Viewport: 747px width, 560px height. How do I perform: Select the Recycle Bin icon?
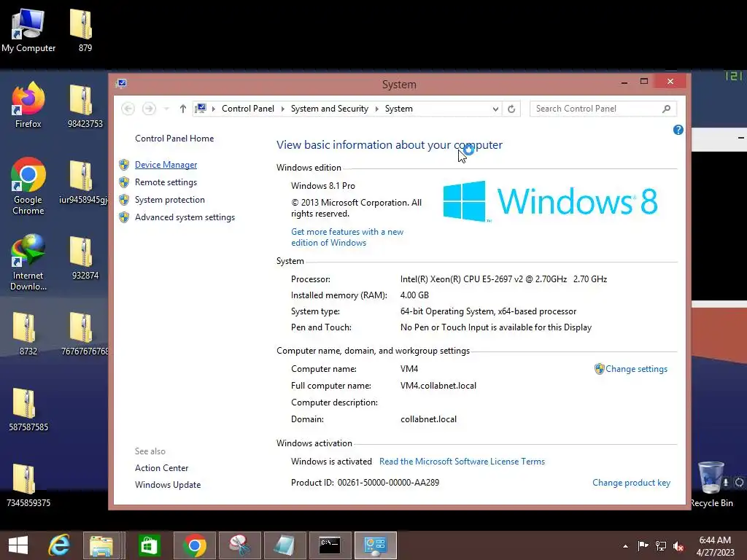pos(711,484)
